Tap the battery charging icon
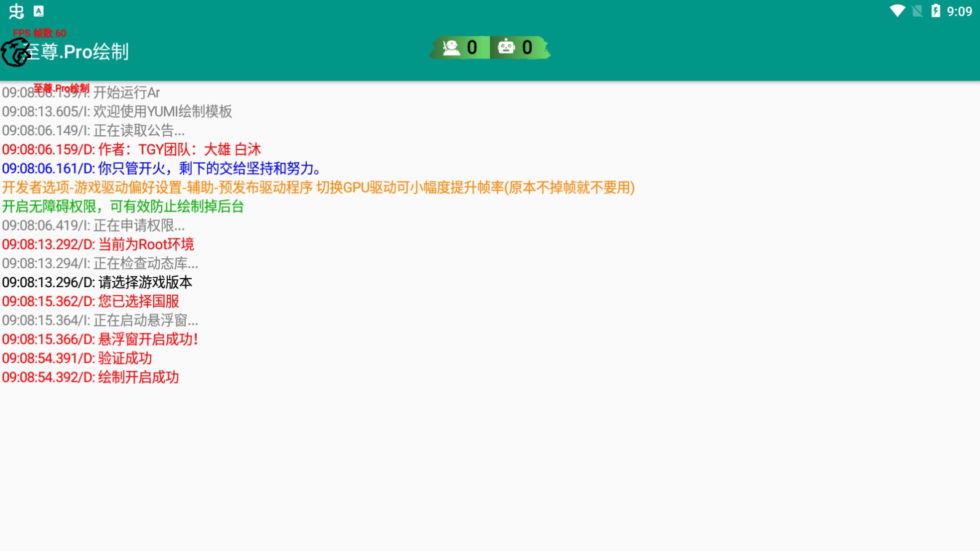Viewport: 980px width, 551px height. (935, 11)
